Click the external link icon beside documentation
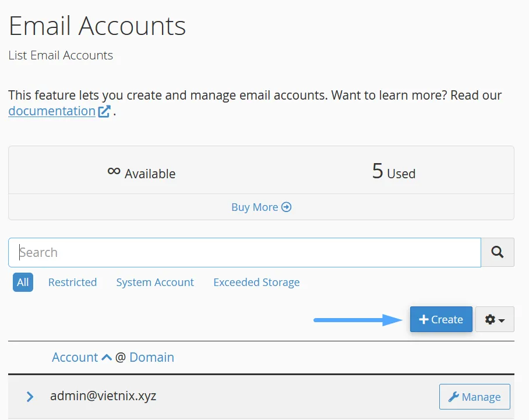529x420 pixels. tap(104, 111)
